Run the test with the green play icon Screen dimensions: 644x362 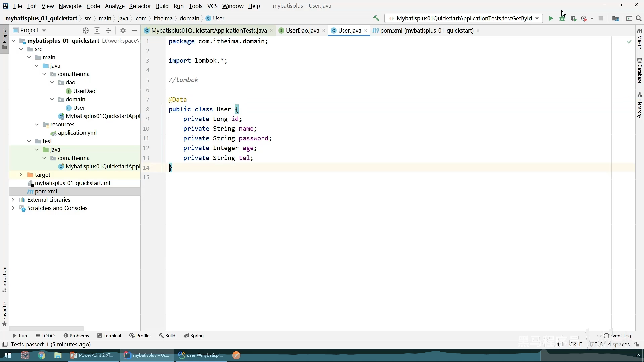(x=551, y=19)
